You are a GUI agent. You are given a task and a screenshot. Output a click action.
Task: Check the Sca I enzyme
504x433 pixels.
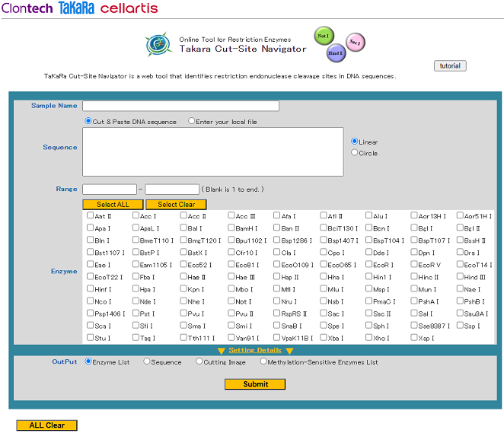pos(91,325)
